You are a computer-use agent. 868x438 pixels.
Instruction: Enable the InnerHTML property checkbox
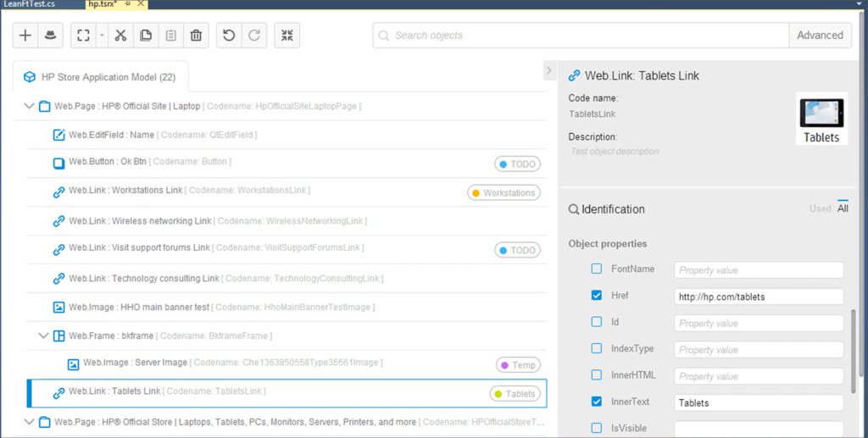(596, 375)
